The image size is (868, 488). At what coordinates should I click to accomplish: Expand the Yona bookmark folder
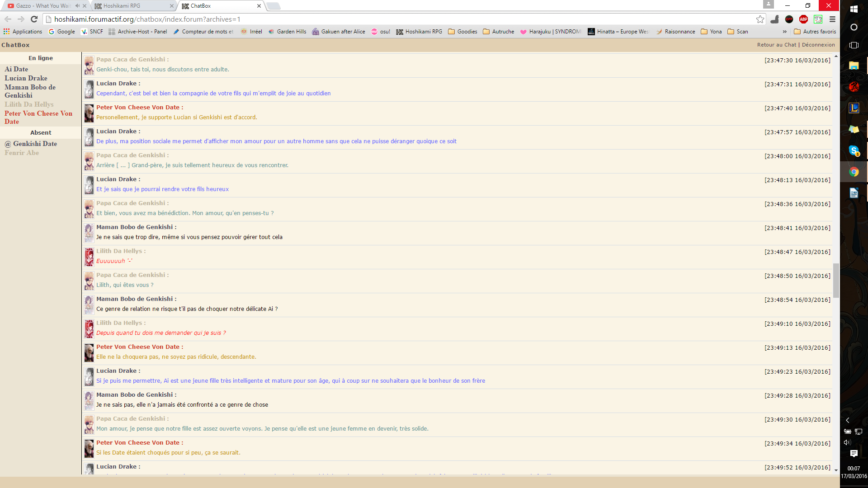click(x=711, y=32)
